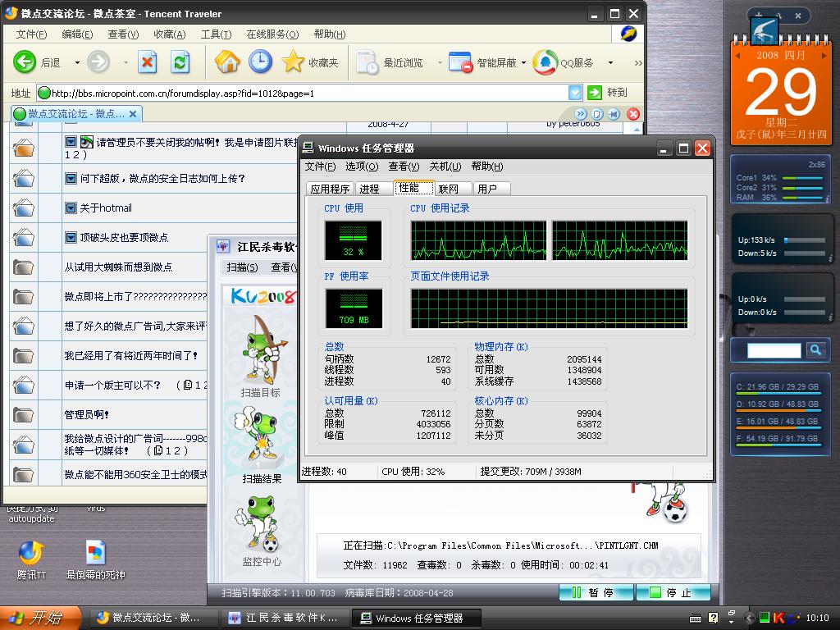840x630 pixels.
Task: Open the 我已经用了有将近两年时间了 thread link
Action: coord(131,355)
